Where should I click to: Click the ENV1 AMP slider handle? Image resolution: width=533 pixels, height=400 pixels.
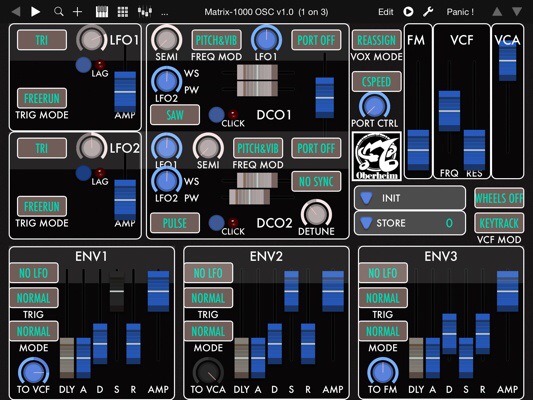158,291
